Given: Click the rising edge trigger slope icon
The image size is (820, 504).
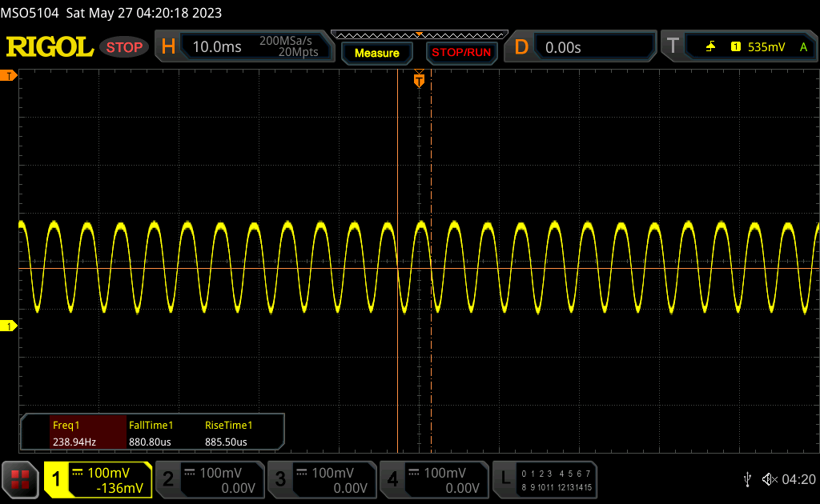Looking at the screenshot, I should (x=710, y=47).
